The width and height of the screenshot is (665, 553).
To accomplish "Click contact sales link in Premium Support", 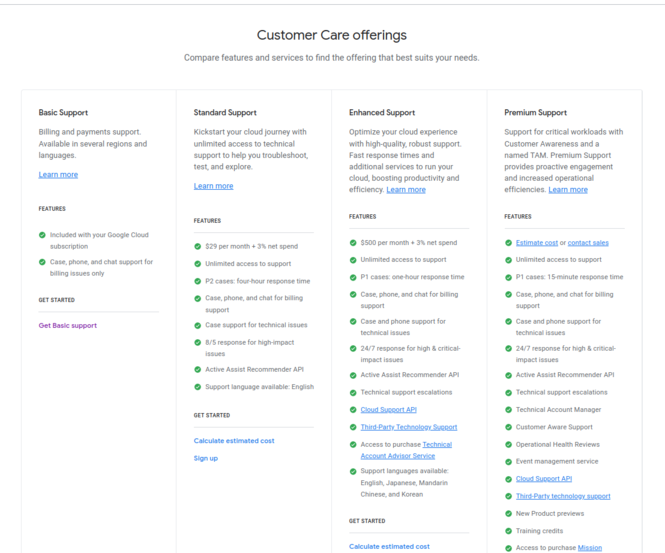I will tap(588, 243).
